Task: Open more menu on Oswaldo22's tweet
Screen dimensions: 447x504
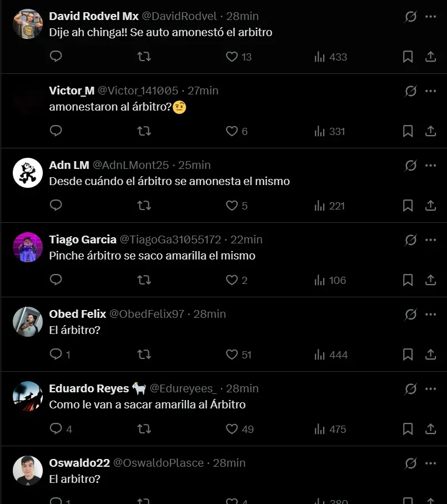Action: 431,463
